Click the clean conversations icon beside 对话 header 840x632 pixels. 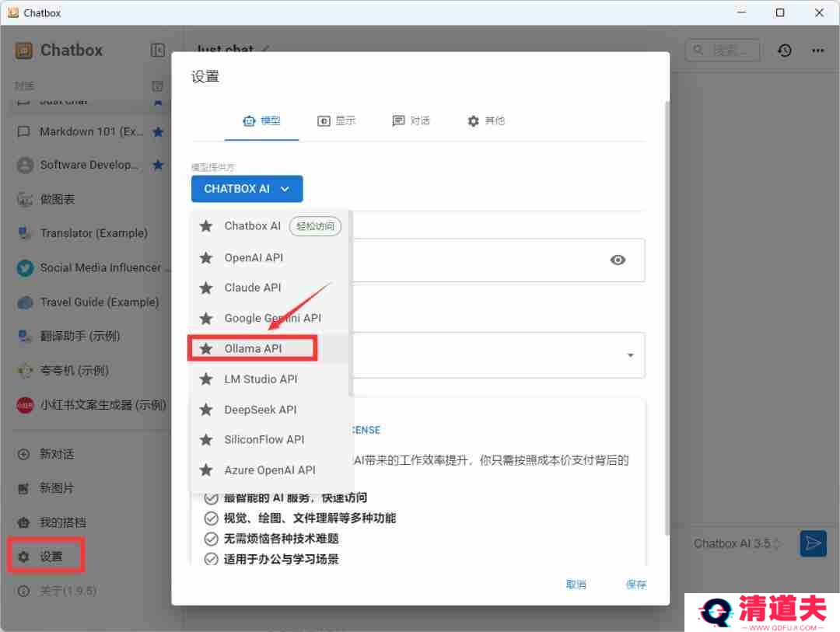click(x=157, y=86)
